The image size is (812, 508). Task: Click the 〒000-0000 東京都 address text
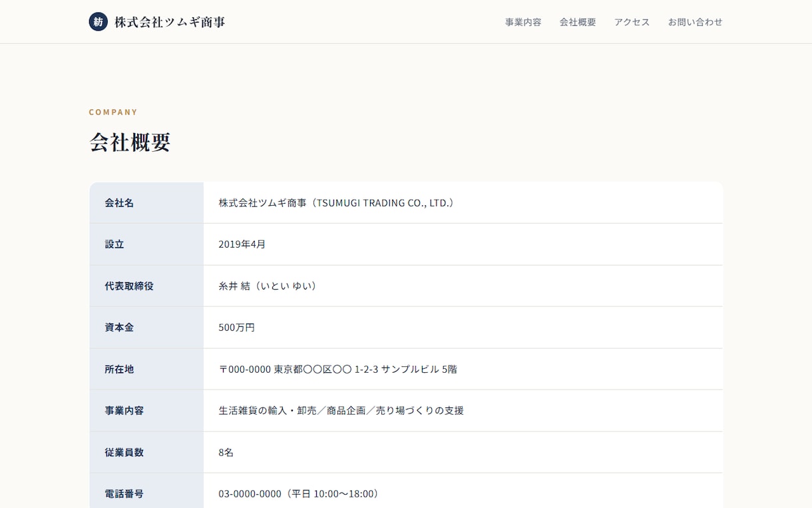(338, 369)
